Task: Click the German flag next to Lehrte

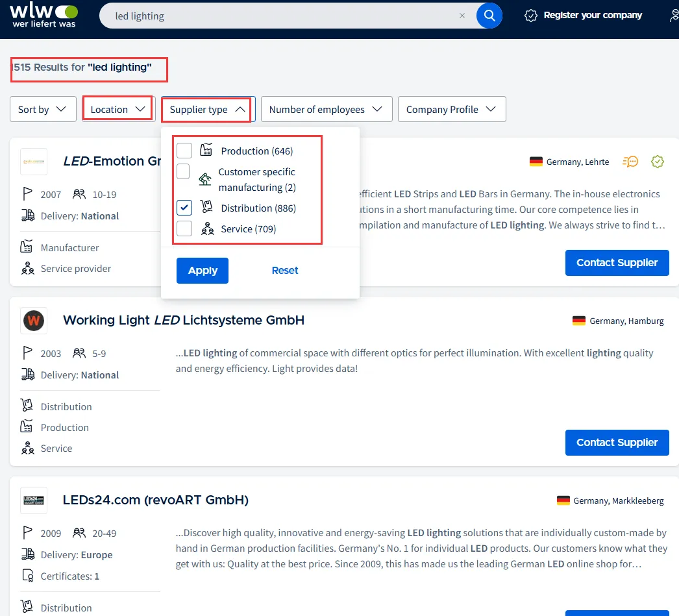Action: [x=536, y=162]
